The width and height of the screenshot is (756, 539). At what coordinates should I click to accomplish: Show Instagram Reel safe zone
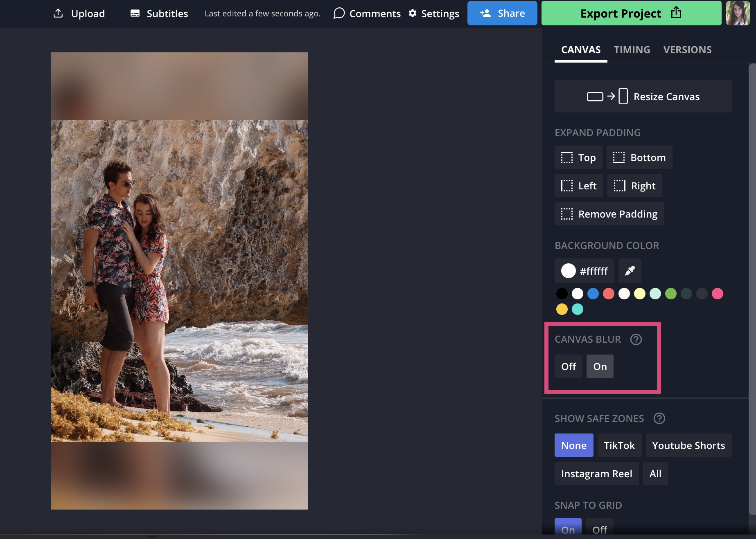(596, 474)
